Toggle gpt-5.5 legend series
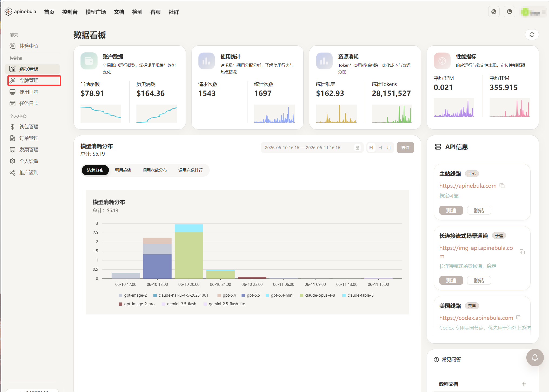Screen dimensions: 549x392 point(251,295)
